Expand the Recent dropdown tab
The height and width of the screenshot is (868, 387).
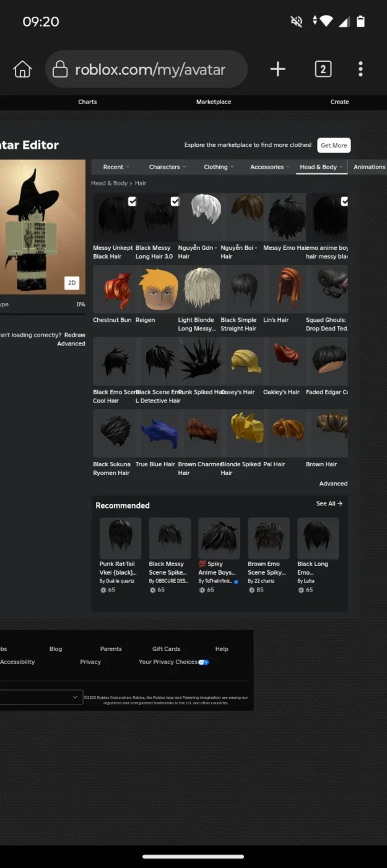116,167
